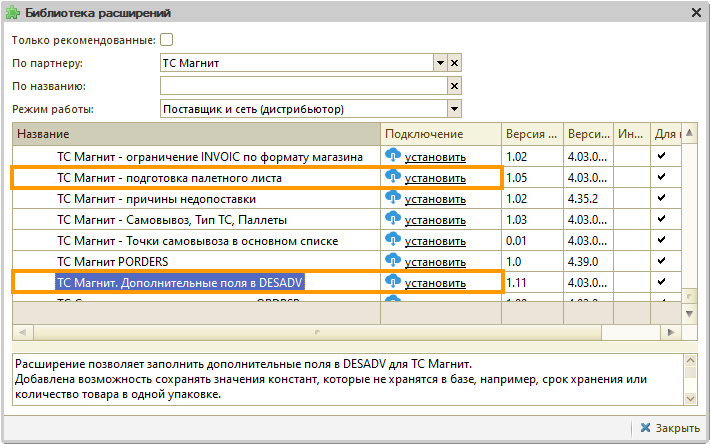710x444 pixels.
Task: Click cloud icon in ТС Магнит PORDERS row
Action: 393,260
